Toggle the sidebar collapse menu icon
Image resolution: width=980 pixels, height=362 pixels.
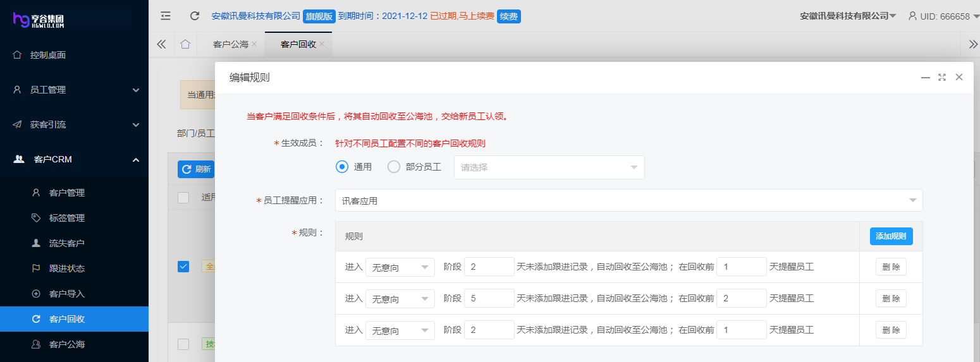pos(166,16)
